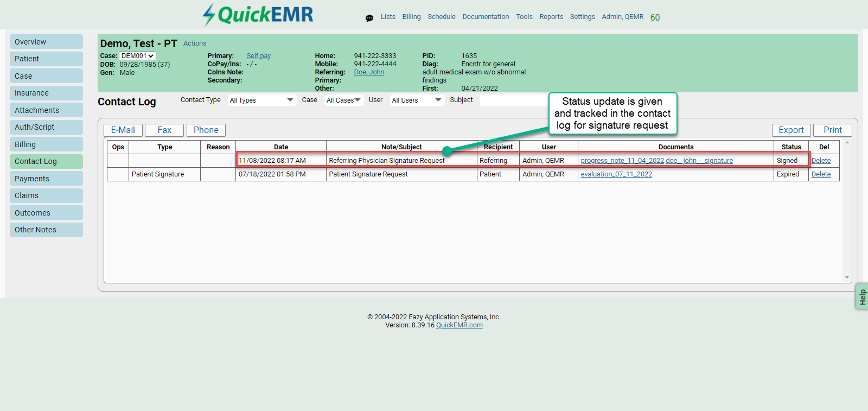The width and height of the screenshot is (868, 411).
Task: Click the Referring Physician Signature Request cell
Action: click(x=401, y=161)
